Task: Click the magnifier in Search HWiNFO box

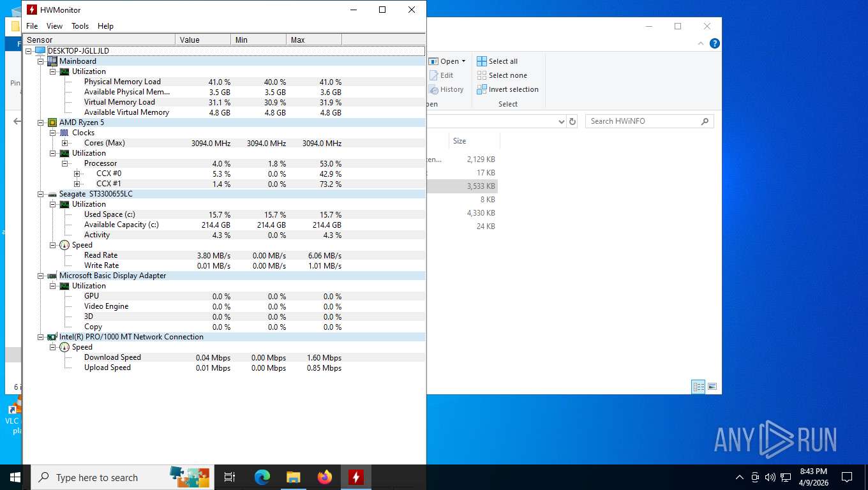Action: [705, 121]
